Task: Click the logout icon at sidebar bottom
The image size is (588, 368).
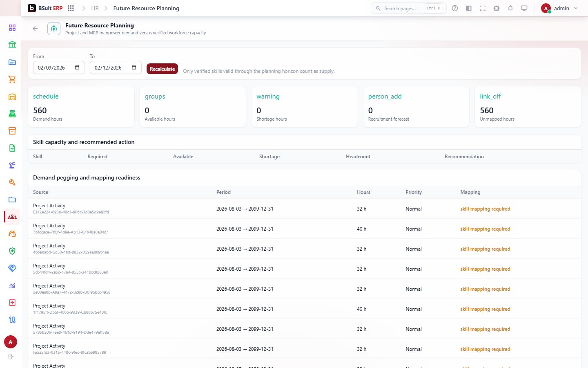Action: [11, 357]
